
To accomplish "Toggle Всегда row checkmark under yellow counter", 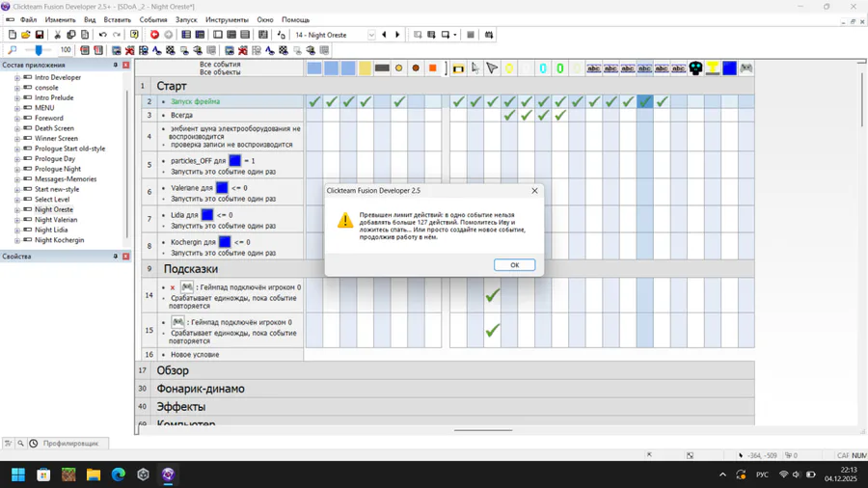I will click(x=509, y=115).
